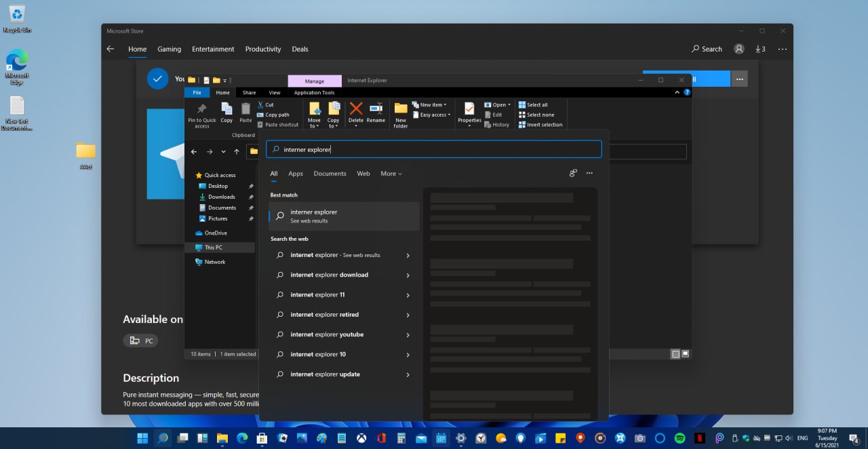Image resolution: width=868 pixels, height=449 pixels.
Task: Expand the More filter dropdown in search
Action: coord(391,174)
